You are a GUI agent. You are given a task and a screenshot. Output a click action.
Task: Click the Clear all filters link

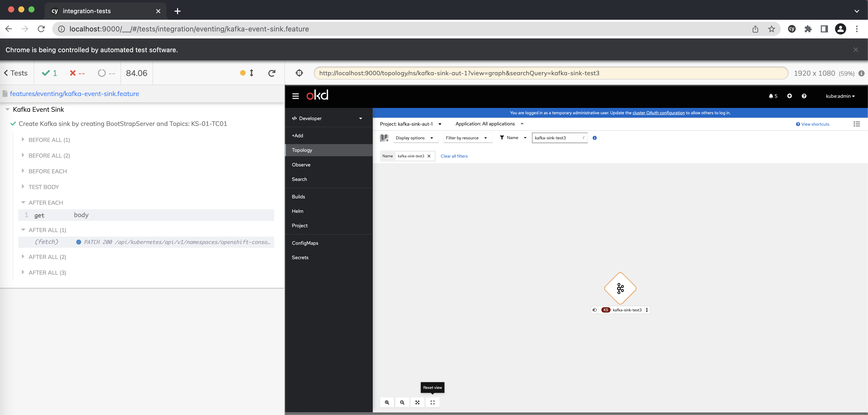454,156
